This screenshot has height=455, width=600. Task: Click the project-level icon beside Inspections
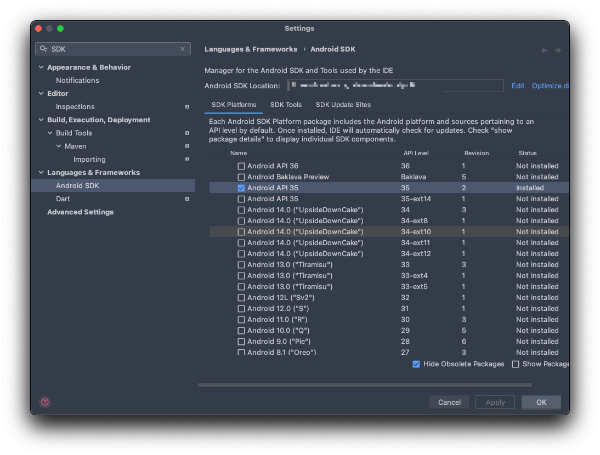(x=187, y=107)
